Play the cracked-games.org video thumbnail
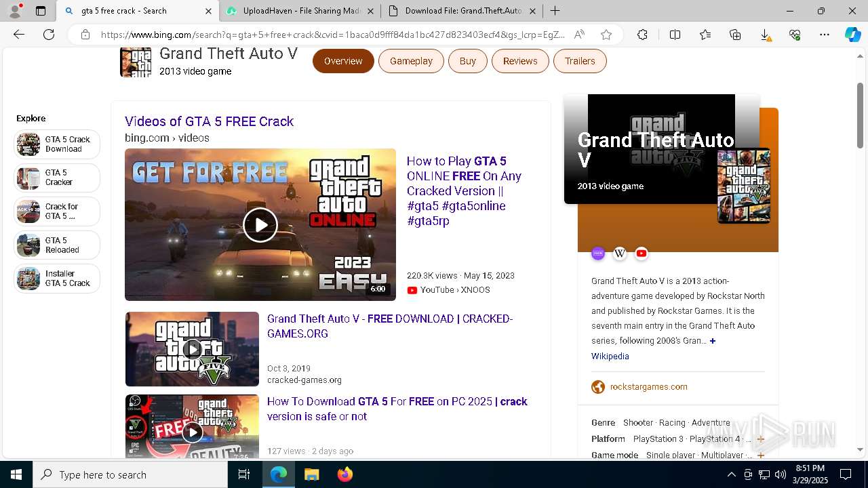Screen dimensions: 868x488 [192, 349]
